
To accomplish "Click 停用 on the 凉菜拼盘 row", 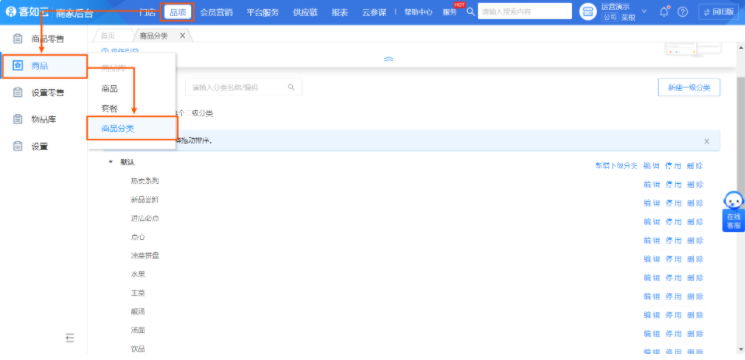I will point(673,259).
